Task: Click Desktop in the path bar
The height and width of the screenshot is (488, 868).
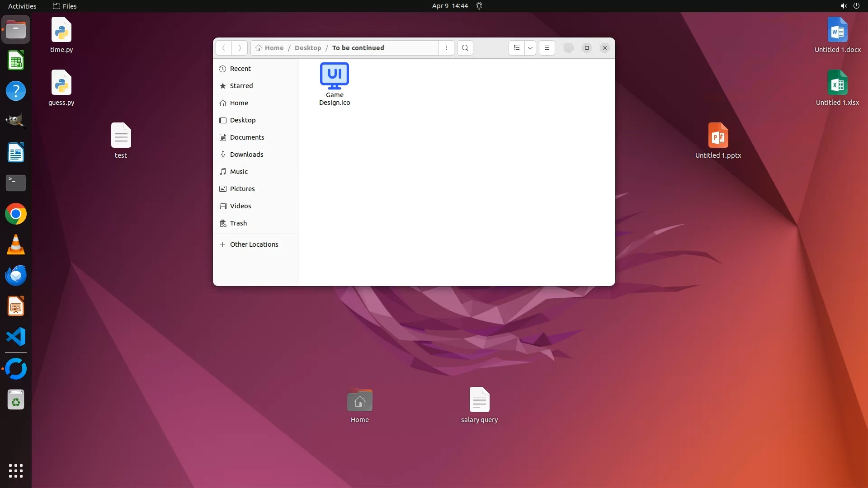Action: coord(307,48)
